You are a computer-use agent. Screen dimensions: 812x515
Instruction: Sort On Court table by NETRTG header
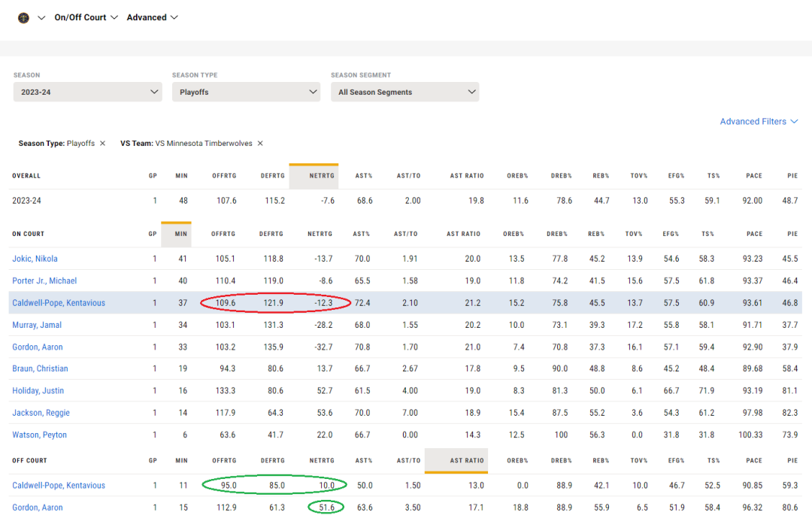320,234
